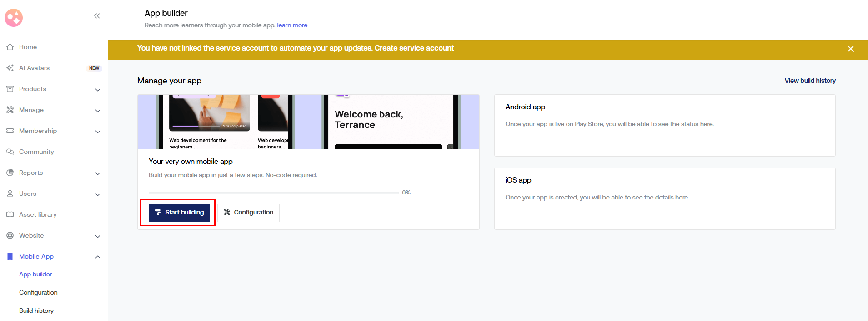
Task: Click the Asset library book icon
Action: [10, 214]
